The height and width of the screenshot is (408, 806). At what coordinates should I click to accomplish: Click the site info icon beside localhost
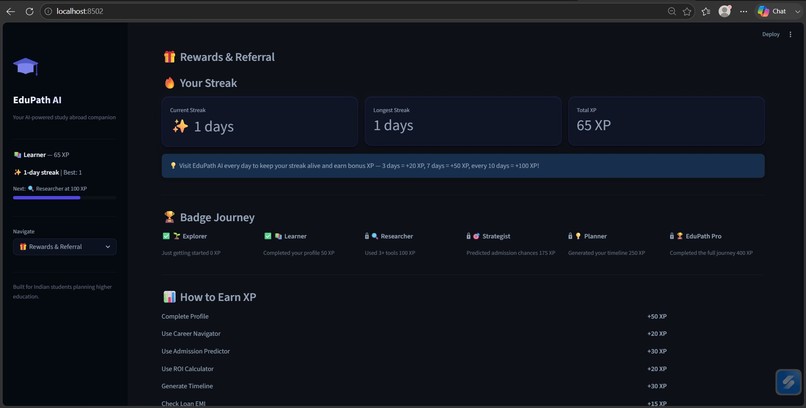pos(48,11)
